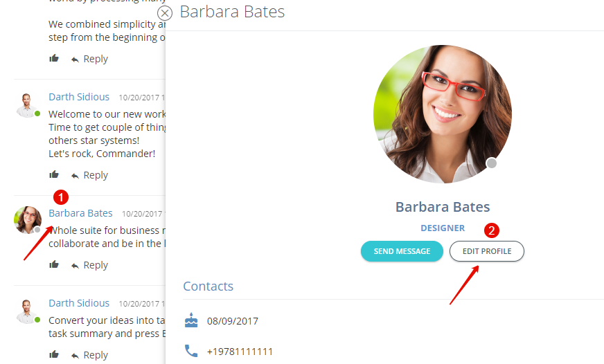The width and height of the screenshot is (604, 364).
Task: Like Darth Sidious's Welcome post
Action: 54,174
